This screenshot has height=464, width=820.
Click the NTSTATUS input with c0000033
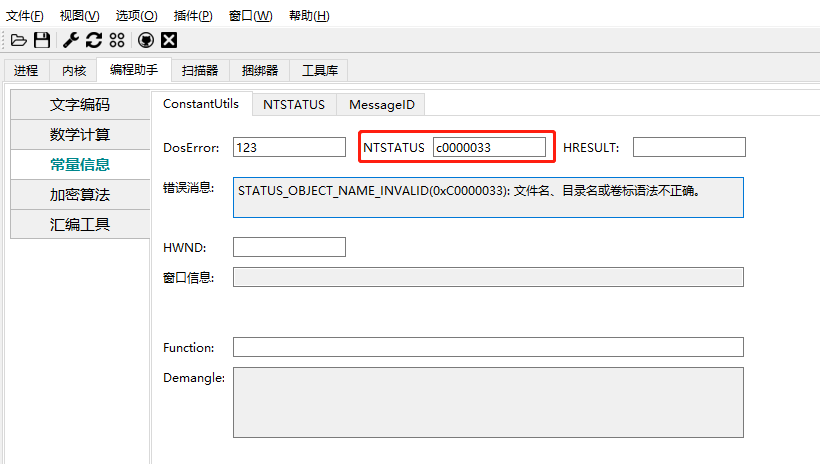coord(489,147)
